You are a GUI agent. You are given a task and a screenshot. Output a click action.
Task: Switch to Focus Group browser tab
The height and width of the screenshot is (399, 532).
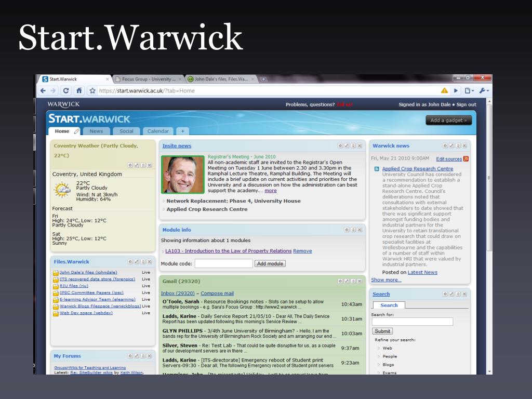(x=148, y=79)
